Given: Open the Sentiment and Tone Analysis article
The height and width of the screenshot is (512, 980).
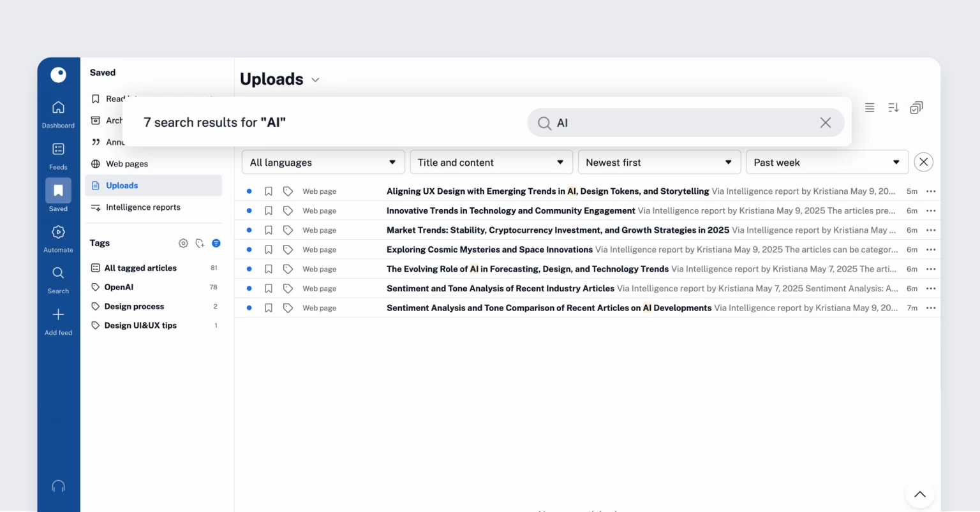Looking at the screenshot, I should coord(500,288).
